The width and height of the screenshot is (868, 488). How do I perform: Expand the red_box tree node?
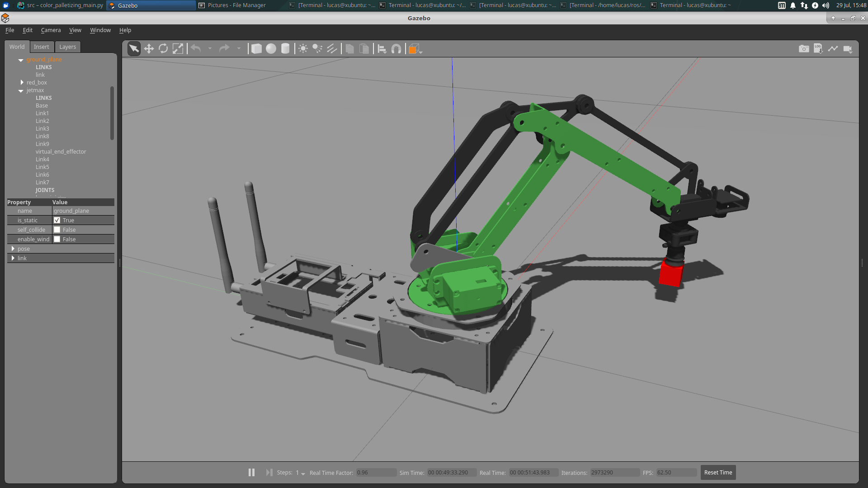pyautogui.click(x=22, y=82)
